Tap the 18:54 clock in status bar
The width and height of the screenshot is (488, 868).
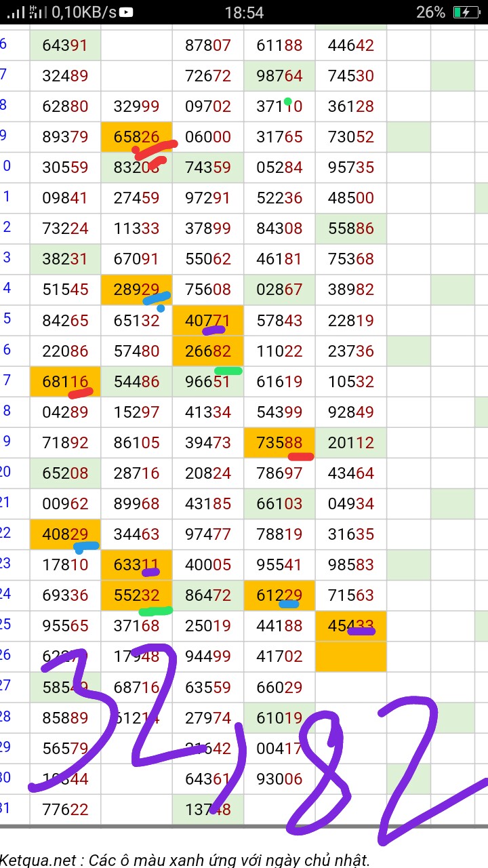(244, 12)
